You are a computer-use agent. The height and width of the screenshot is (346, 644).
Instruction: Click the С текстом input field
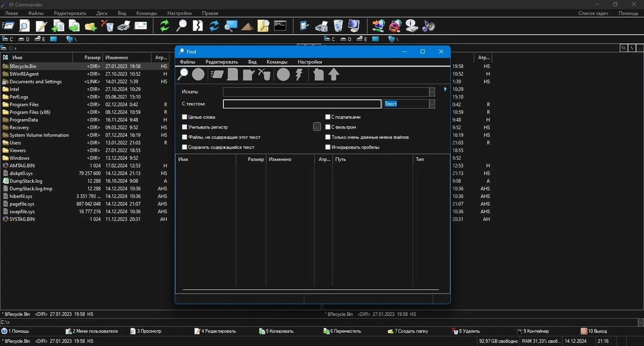tap(302, 104)
